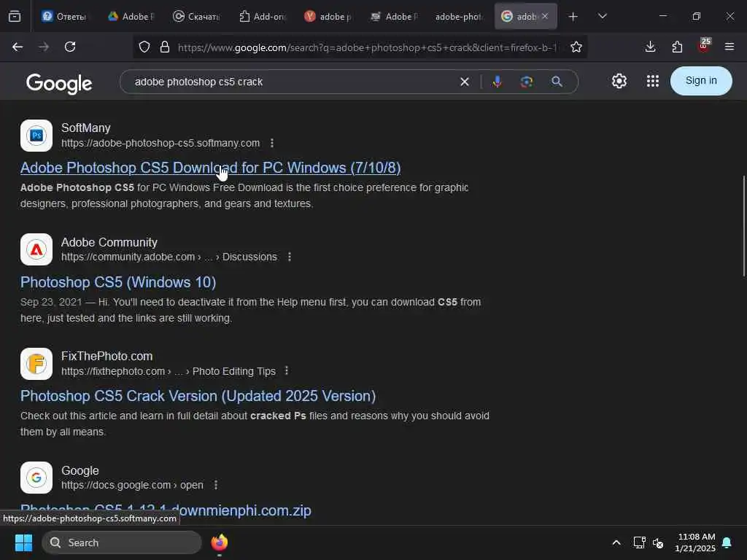Open notifications bell icon
This screenshot has width=747, height=560.
tap(727, 542)
